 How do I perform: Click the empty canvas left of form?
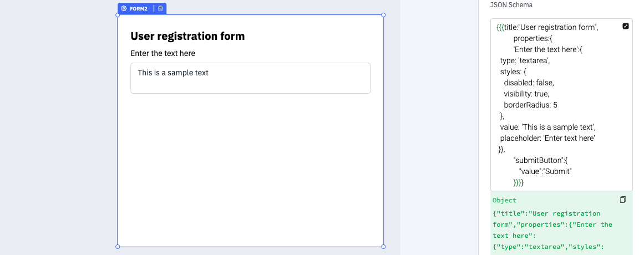click(x=55, y=127)
